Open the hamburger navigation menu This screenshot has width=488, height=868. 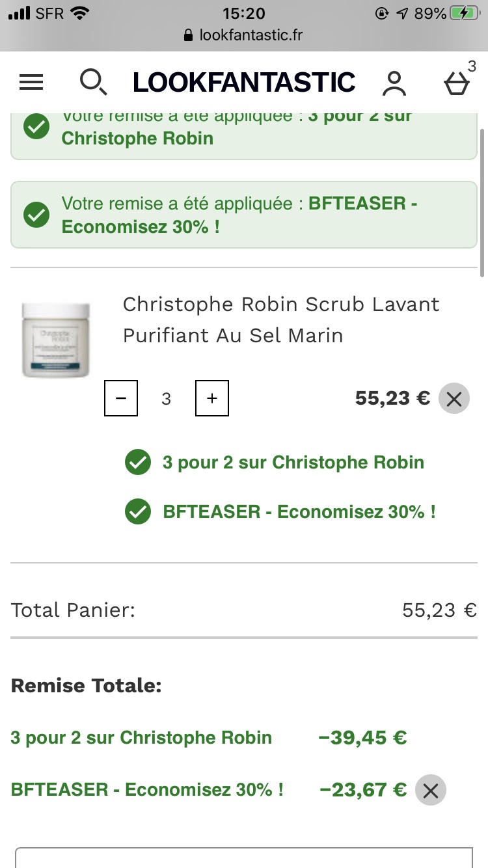coord(31,83)
